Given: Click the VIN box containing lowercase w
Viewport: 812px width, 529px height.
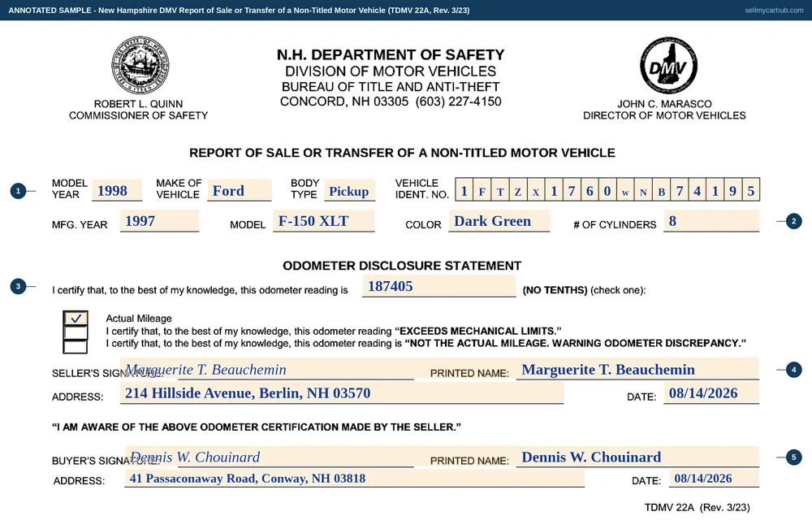Looking at the screenshot, I should coord(625,189).
